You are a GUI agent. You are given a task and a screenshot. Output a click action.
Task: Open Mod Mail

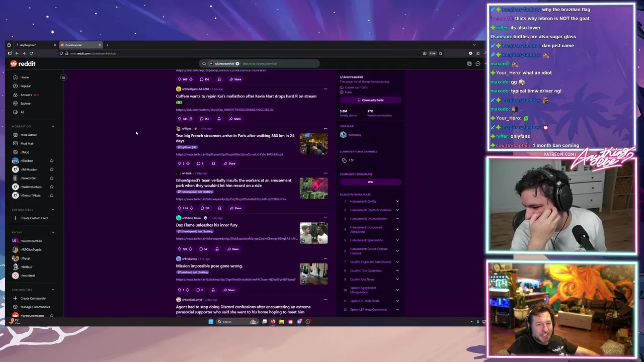tap(27, 143)
